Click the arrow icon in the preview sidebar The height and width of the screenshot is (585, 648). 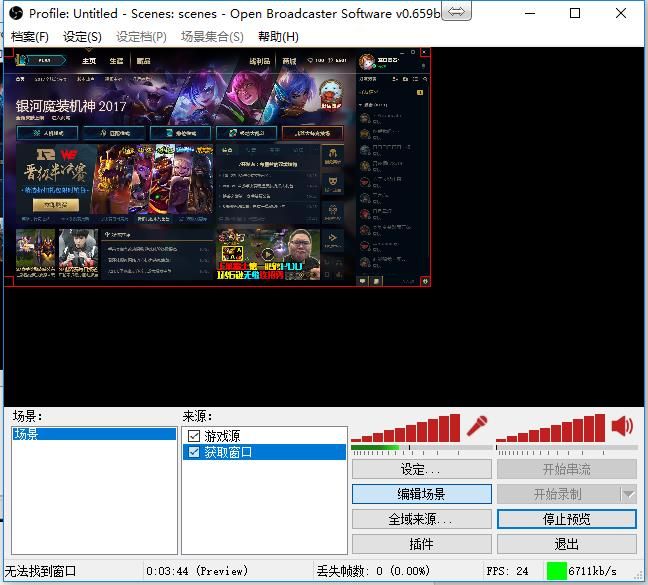(x=332, y=239)
